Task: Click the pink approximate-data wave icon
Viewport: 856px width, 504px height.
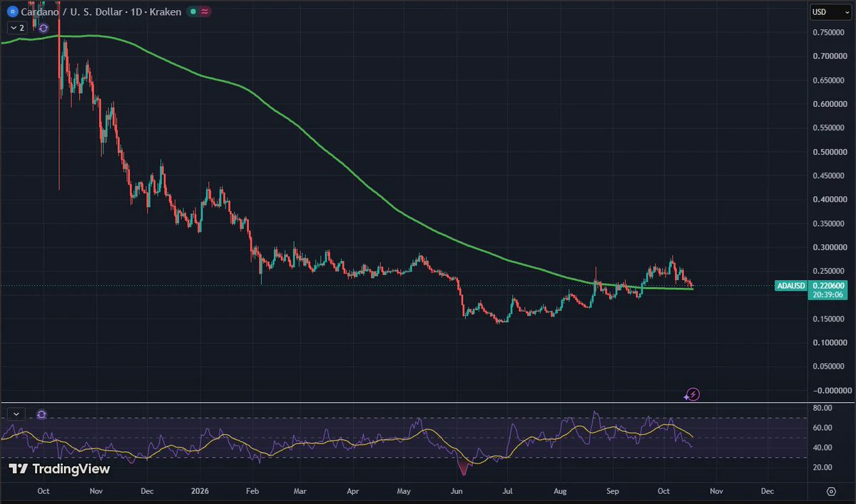Action: pyautogui.click(x=205, y=12)
